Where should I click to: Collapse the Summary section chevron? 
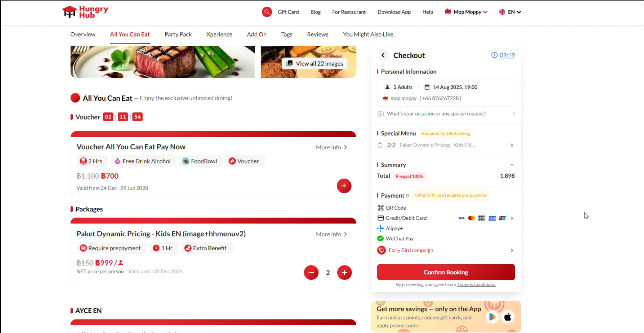512,165
